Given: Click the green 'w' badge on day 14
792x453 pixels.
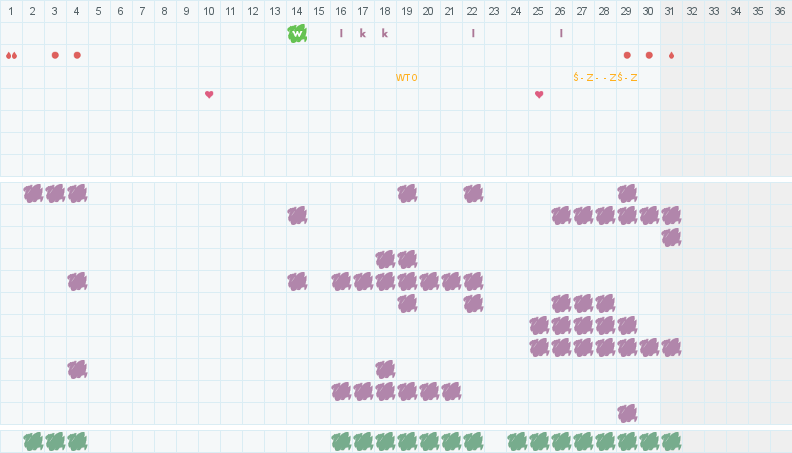Looking at the screenshot, I should (297, 33).
